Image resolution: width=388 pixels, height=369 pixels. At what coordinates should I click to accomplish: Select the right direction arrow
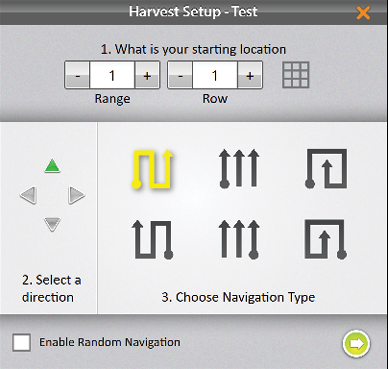(x=77, y=195)
